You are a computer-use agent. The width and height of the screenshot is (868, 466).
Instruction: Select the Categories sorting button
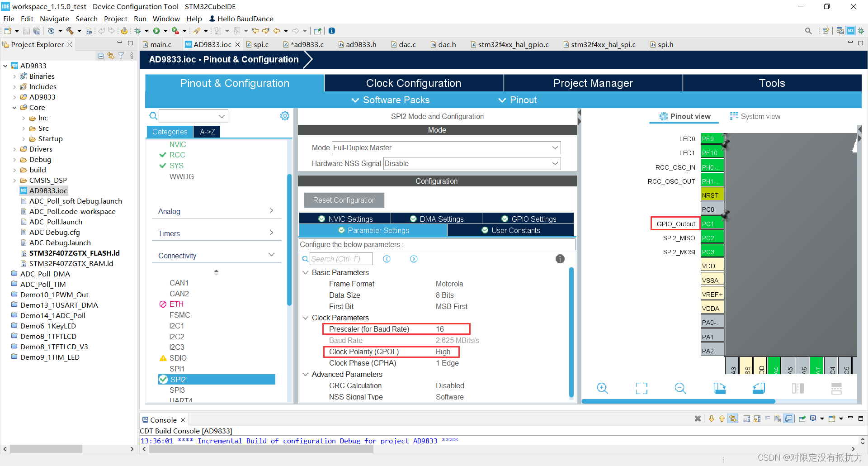(x=170, y=132)
